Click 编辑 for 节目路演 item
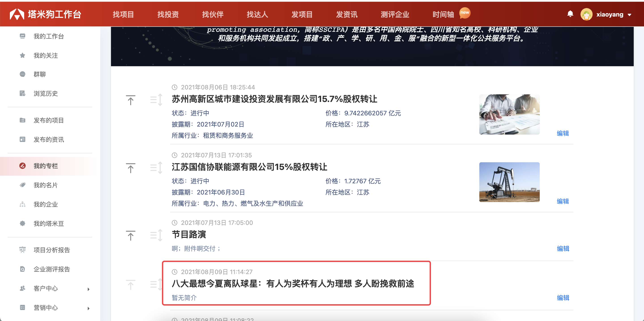 563,249
